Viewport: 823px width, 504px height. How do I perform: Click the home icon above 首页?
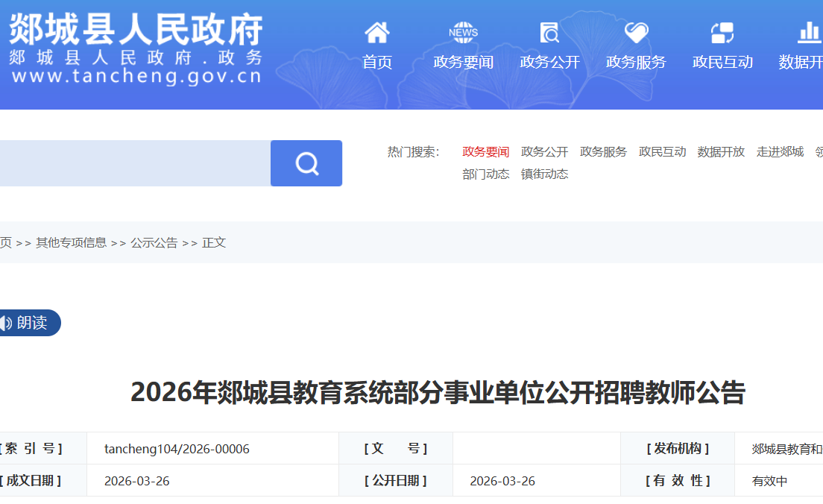pyautogui.click(x=376, y=33)
